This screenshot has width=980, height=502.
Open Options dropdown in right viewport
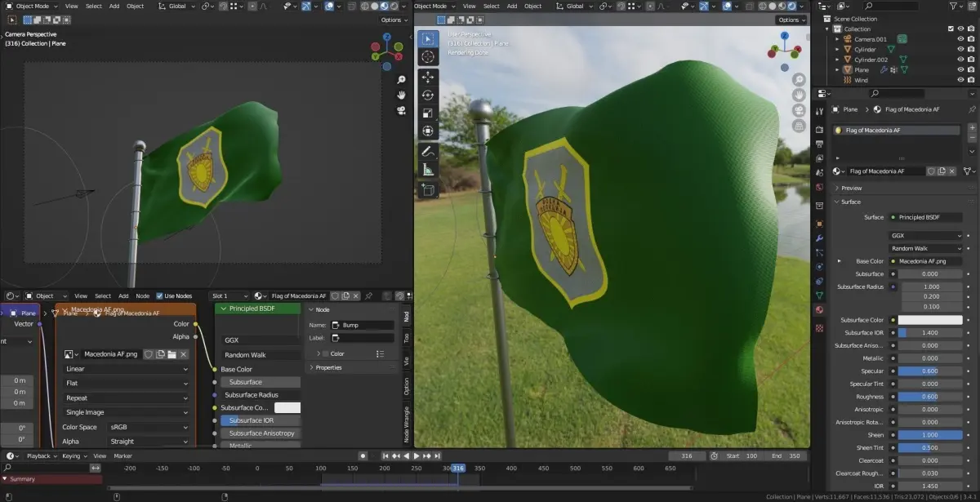[x=791, y=20]
